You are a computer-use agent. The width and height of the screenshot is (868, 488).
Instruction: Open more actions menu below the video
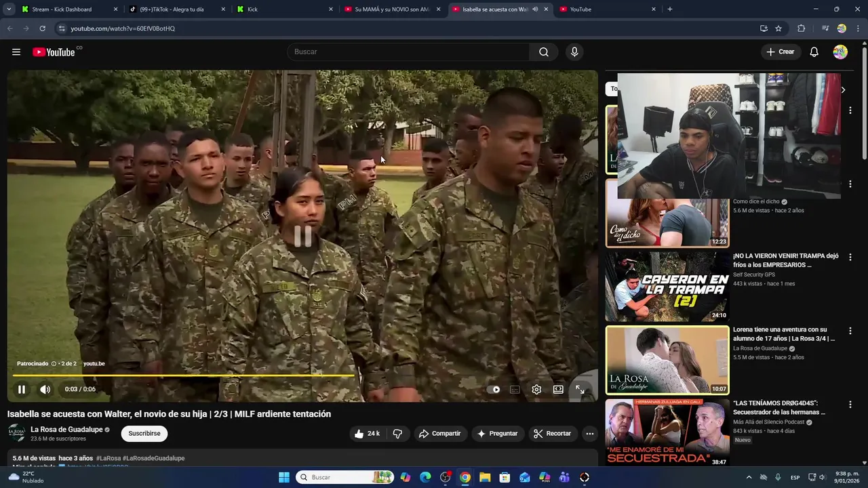tap(590, 434)
